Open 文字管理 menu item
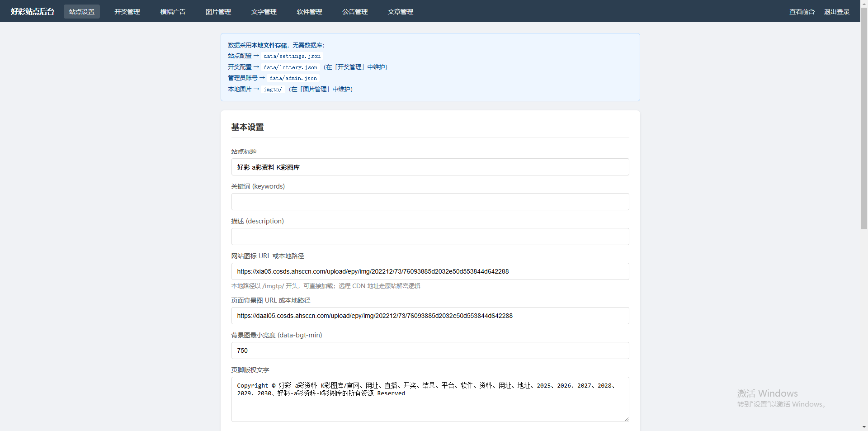Screen dimensions: 868x431 click(x=264, y=12)
